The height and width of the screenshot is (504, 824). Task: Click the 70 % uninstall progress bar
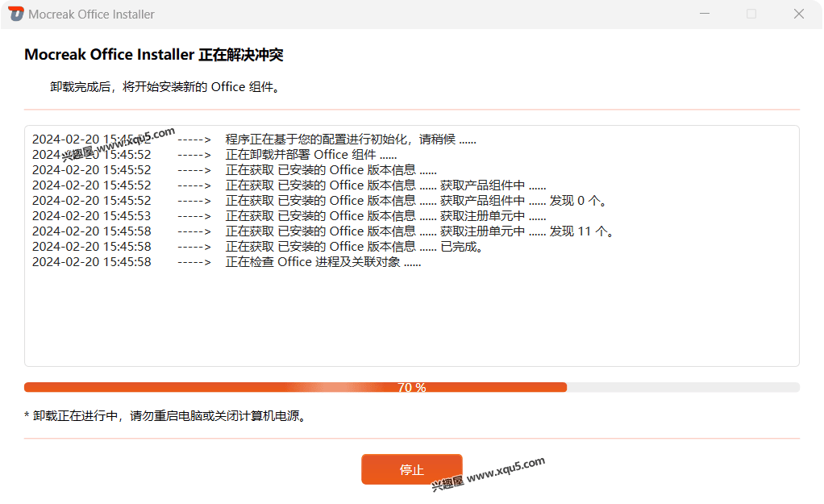coord(411,387)
